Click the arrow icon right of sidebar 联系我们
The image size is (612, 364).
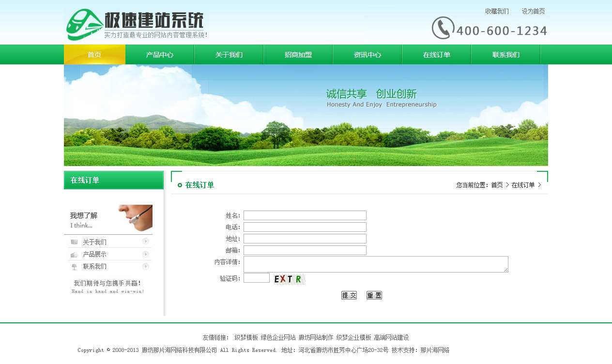[145, 266]
